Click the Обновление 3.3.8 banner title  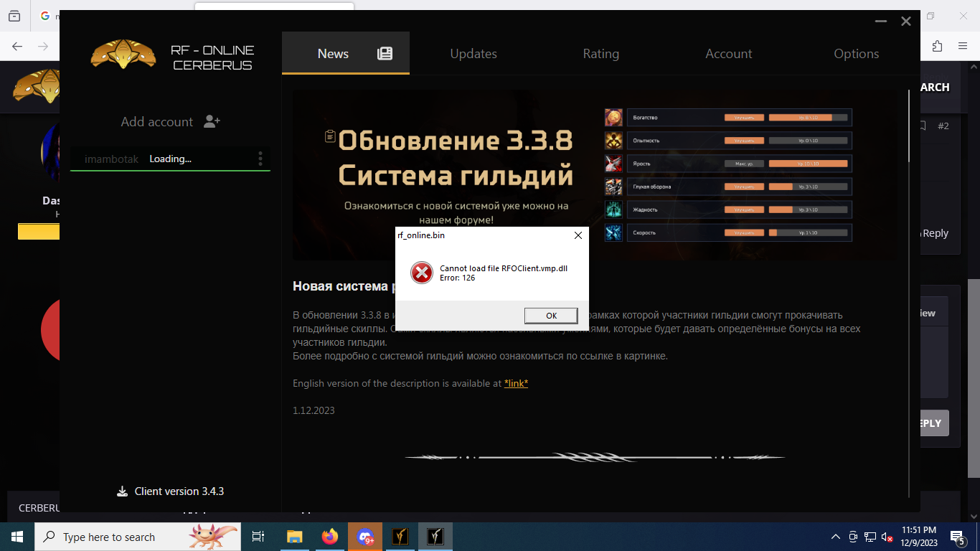pos(455,141)
